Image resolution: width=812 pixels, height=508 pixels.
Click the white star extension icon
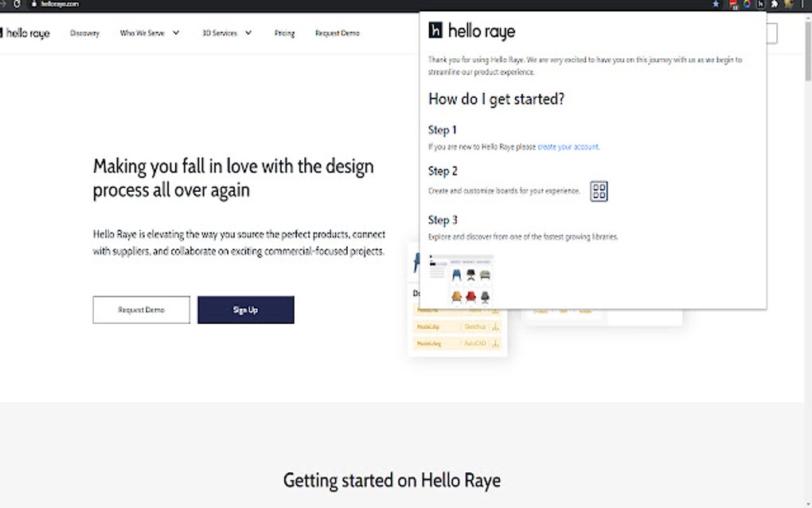pyautogui.click(x=774, y=4)
